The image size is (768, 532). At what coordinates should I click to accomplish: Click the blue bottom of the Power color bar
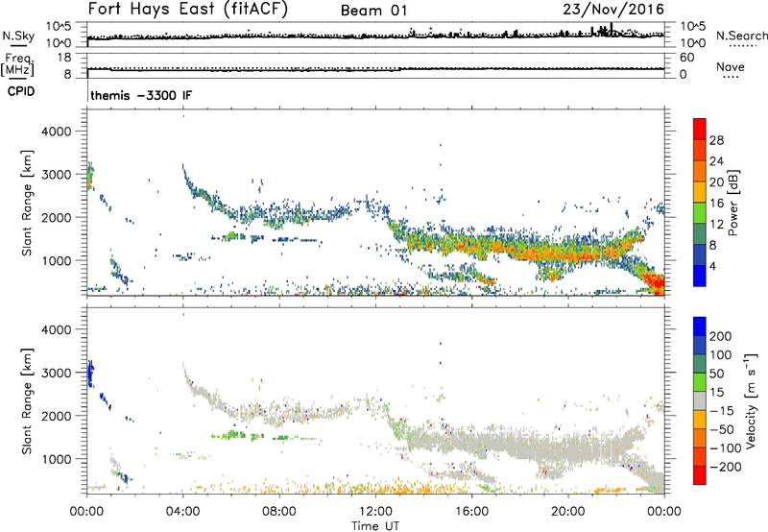tap(700, 276)
